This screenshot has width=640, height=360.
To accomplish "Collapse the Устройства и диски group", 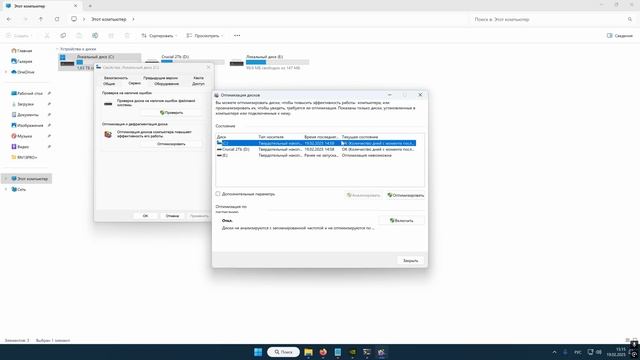I will click(x=57, y=49).
